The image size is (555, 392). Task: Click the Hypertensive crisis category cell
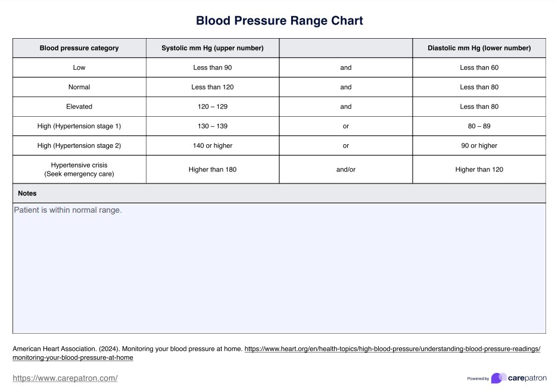[79, 169]
